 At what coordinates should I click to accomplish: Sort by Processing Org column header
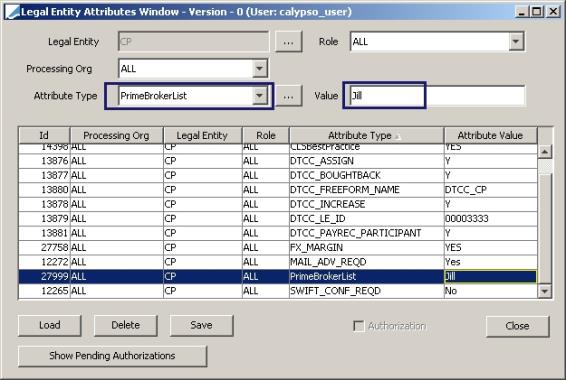pos(116,135)
